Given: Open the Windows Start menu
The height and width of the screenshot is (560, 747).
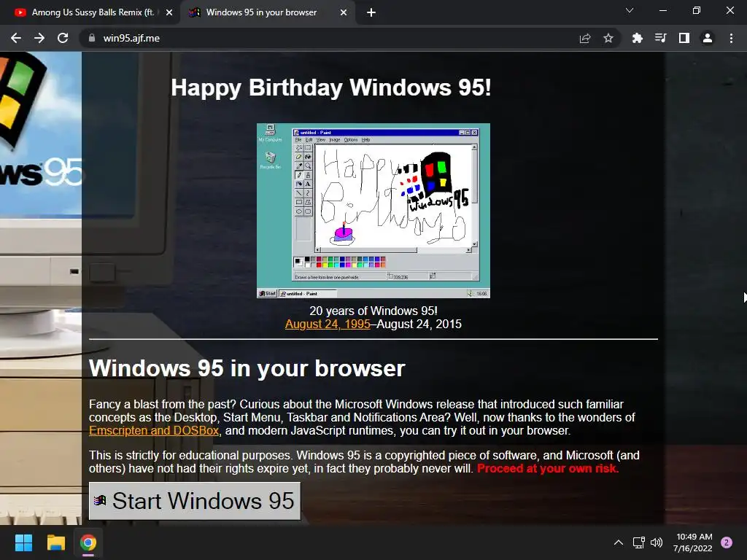Looking at the screenshot, I should (23, 542).
